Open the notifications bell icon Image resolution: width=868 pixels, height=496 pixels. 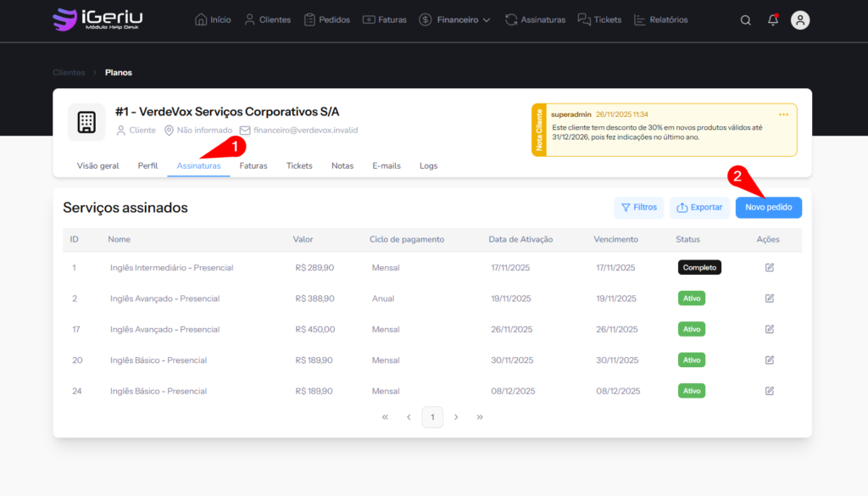773,20
